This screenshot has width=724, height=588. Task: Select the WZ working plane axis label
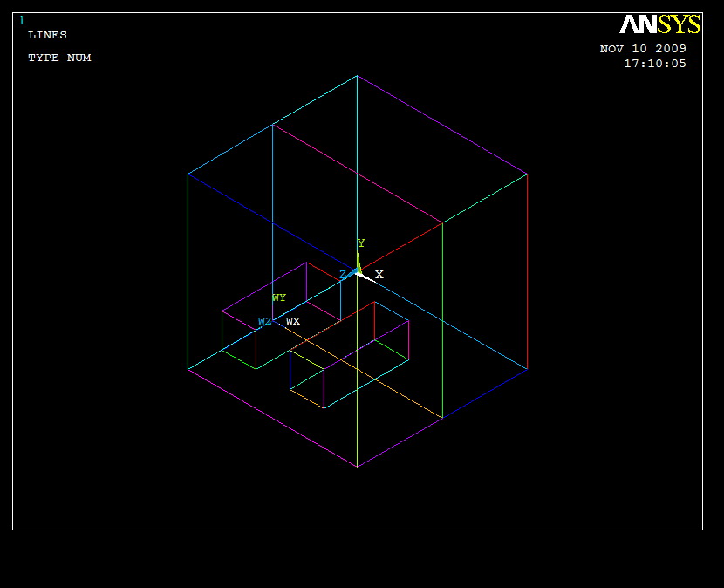pyautogui.click(x=264, y=322)
